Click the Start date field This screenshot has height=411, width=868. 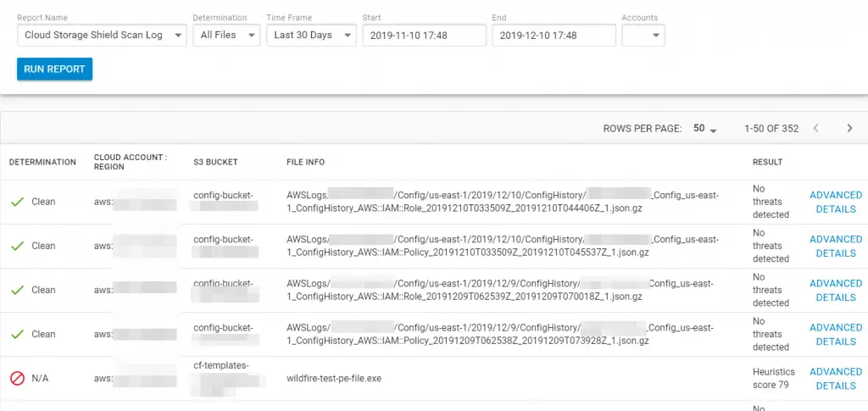coord(424,35)
